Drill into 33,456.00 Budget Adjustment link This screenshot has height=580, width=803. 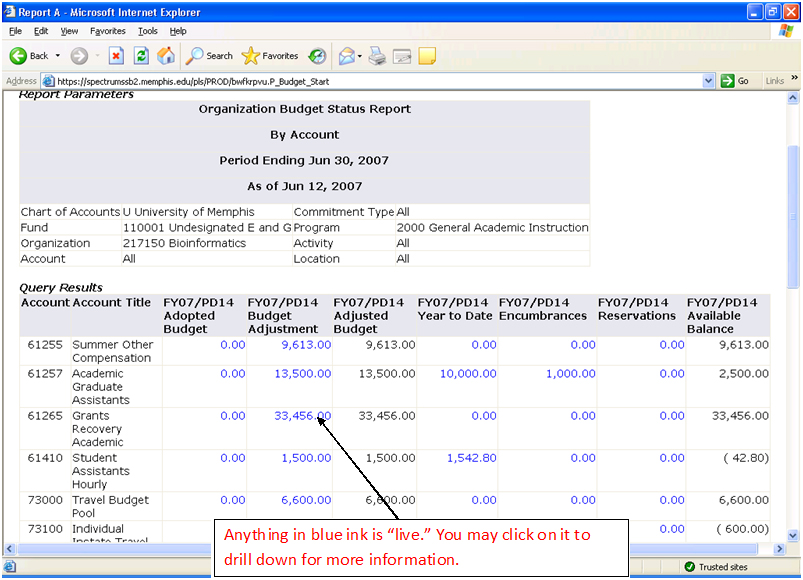302,416
